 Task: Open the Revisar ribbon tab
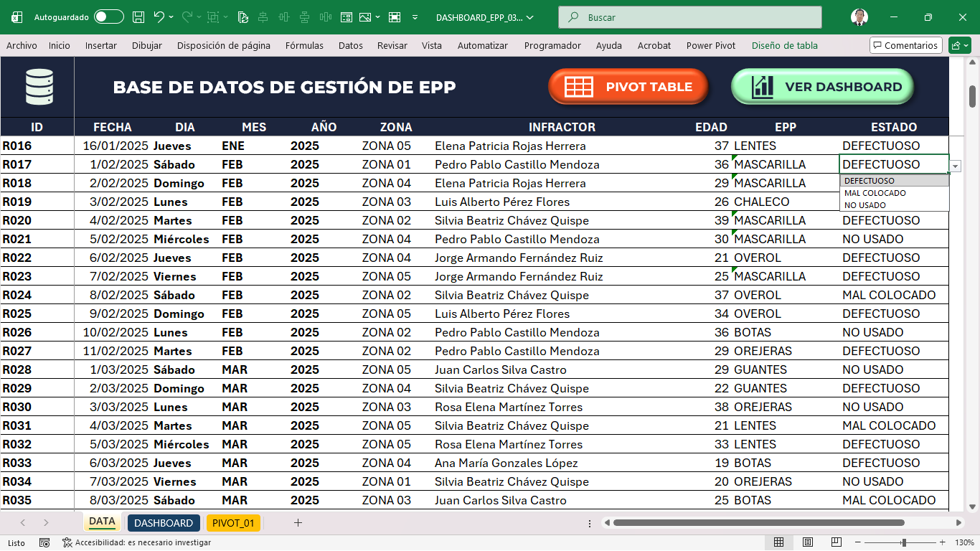[x=392, y=45]
